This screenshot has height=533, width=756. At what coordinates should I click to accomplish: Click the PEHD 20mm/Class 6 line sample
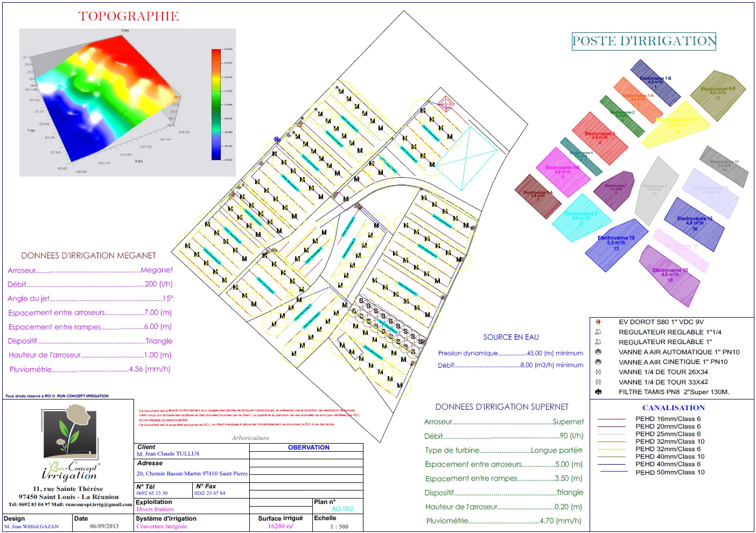click(x=612, y=426)
